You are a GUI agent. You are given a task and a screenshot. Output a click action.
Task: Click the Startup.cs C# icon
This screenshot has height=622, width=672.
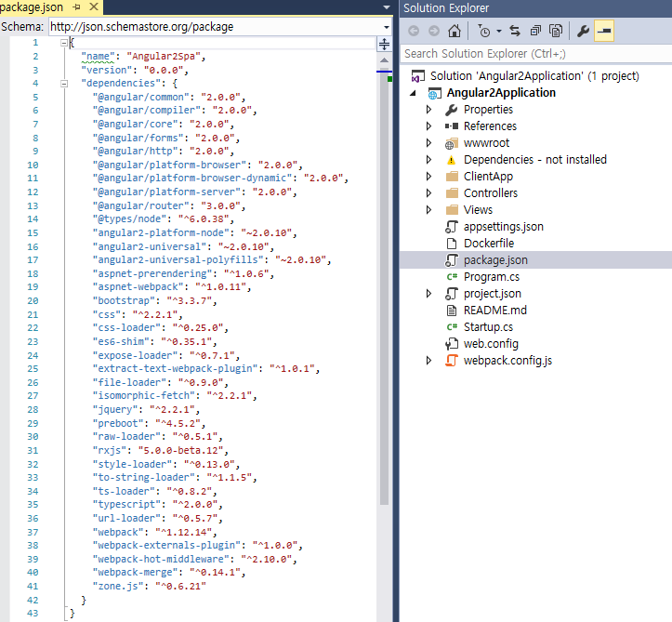tap(452, 326)
